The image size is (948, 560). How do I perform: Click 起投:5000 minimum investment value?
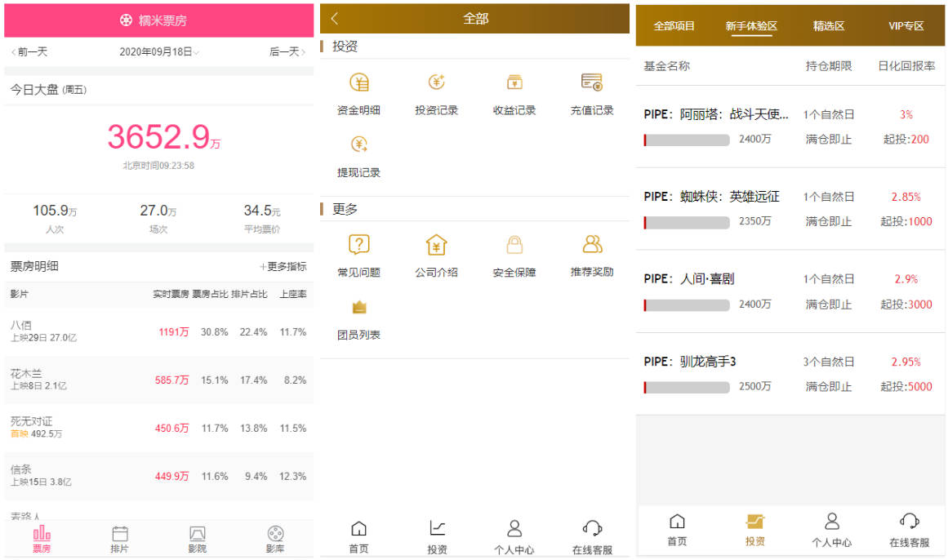906,387
